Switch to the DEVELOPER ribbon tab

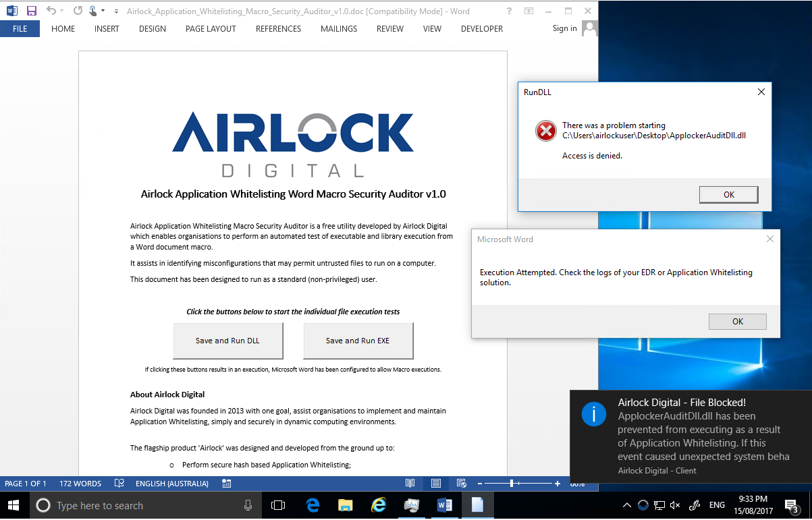(481, 28)
